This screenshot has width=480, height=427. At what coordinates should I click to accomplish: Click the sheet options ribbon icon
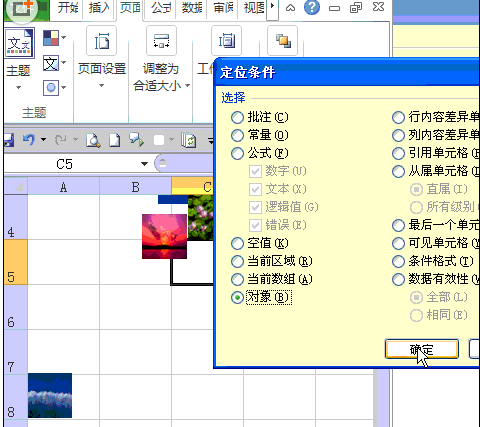click(226, 41)
